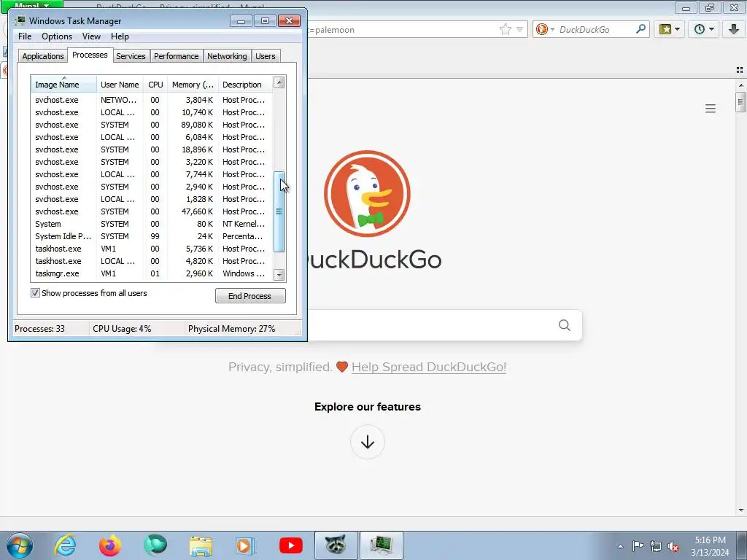Click the taskbar clock showing 5:16 PM
This screenshot has width=747, height=560.
click(x=710, y=546)
